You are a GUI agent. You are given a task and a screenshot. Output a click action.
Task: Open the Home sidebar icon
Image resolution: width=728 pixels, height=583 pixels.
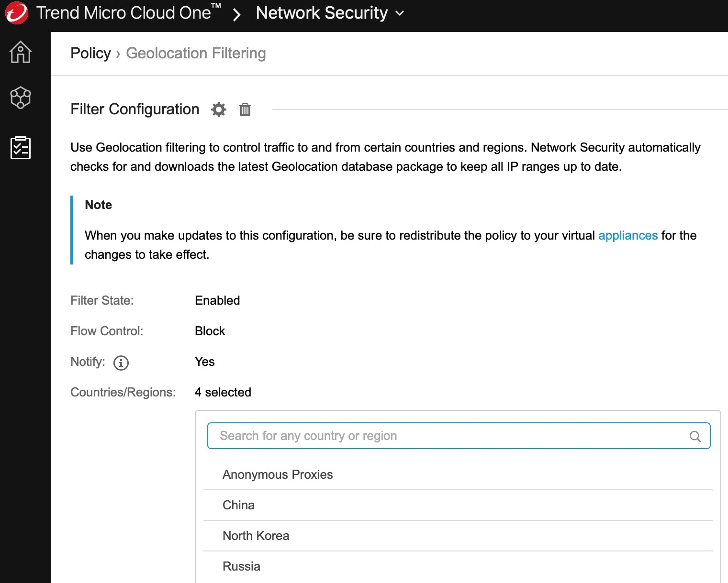[x=21, y=52]
